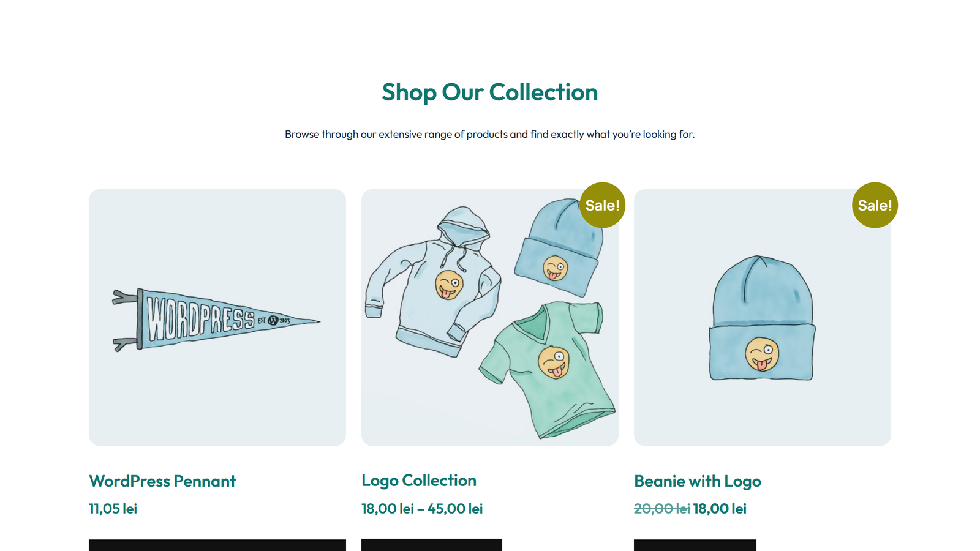980x551 pixels.
Task: Click the button below Beanie with Logo
Action: pos(695,545)
